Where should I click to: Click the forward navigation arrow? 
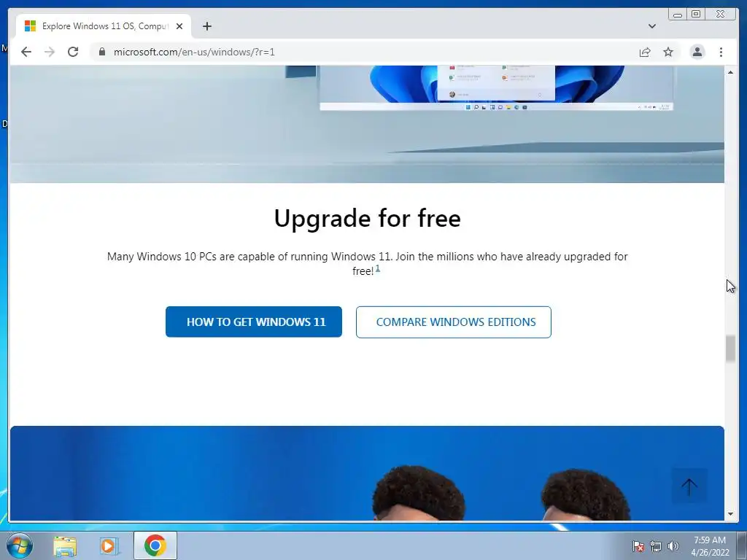(x=50, y=52)
